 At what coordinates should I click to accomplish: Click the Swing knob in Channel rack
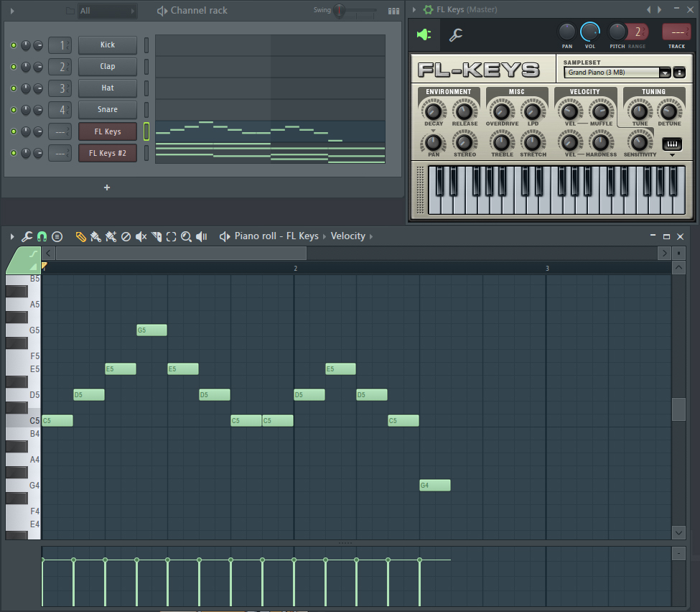[339, 10]
